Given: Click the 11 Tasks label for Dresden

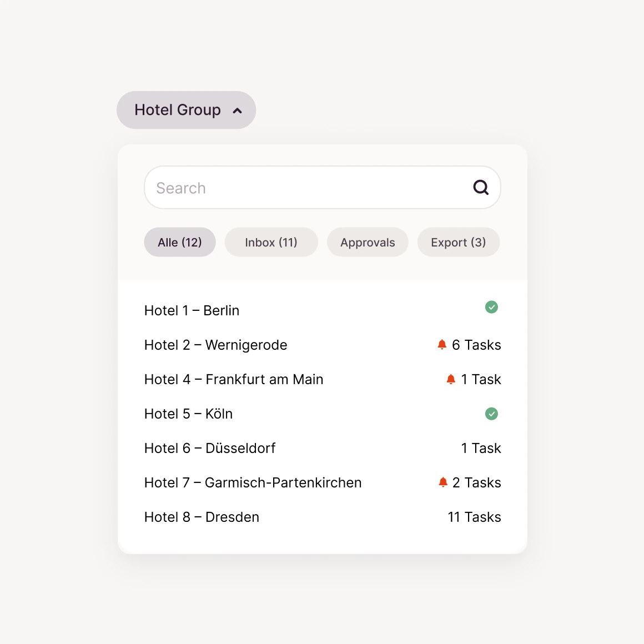Looking at the screenshot, I should (x=474, y=517).
